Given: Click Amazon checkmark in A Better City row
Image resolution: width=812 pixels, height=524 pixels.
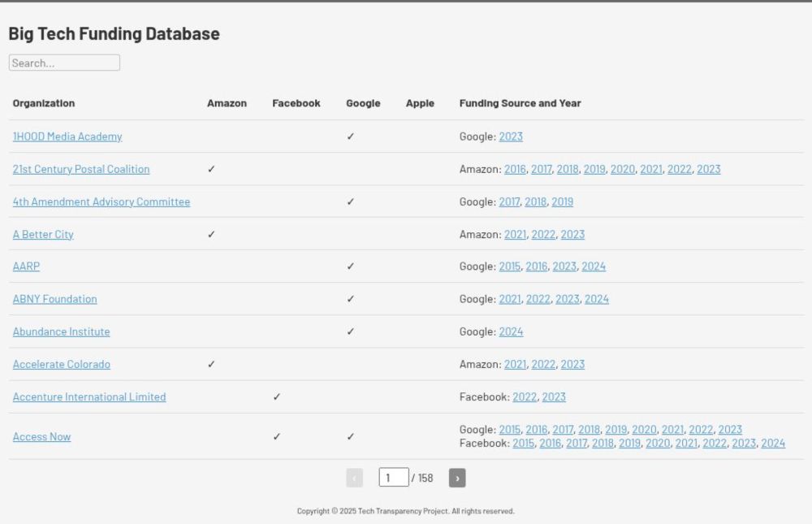Looking at the screenshot, I should point(211,234).
